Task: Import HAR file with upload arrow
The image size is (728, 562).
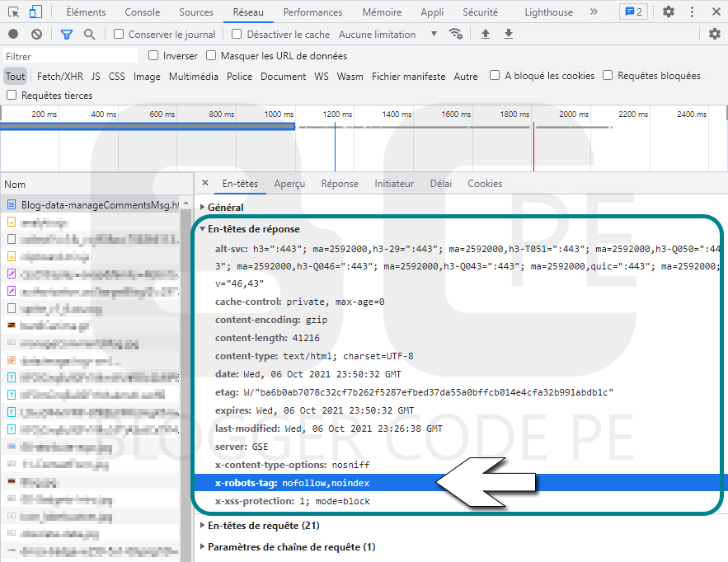Action: coord(485,34)
